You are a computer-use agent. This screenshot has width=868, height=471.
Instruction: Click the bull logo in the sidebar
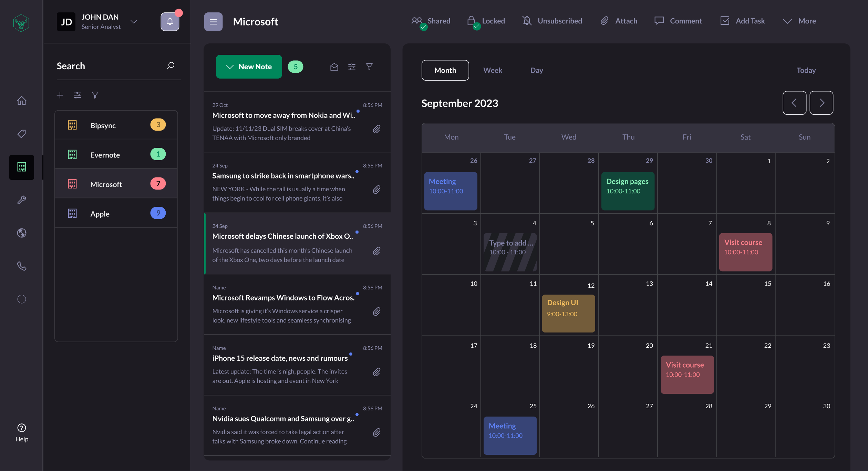click(21, 23)
